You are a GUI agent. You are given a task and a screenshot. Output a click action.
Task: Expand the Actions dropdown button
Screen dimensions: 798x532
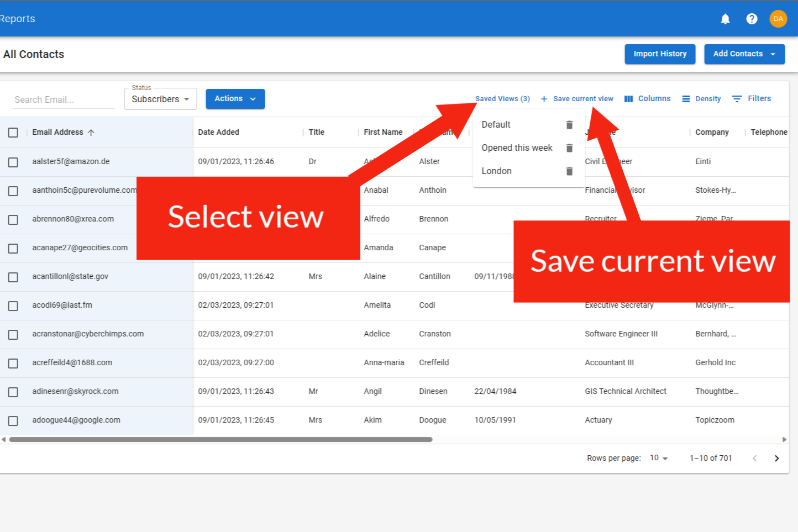[x=235, y=99]
